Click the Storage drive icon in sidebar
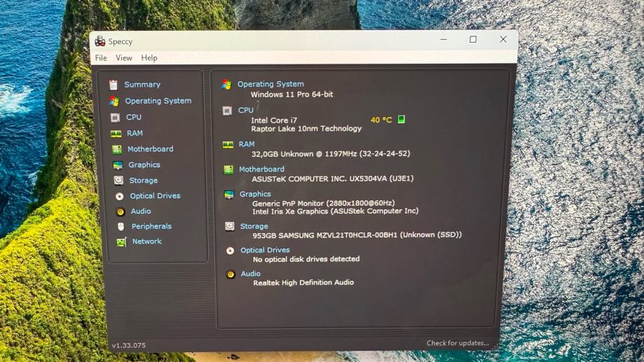The image size is (644, 362). (118, 181)
